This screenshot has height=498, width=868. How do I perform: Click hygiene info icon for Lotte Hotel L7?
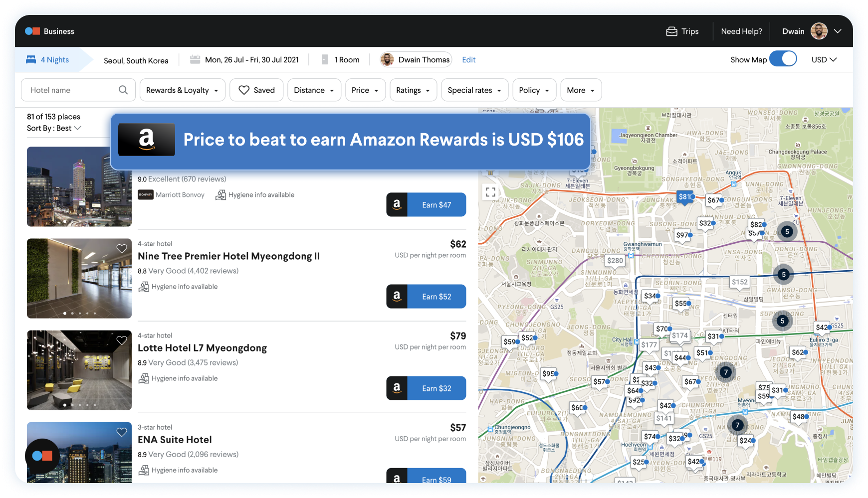tap(144, 378)
